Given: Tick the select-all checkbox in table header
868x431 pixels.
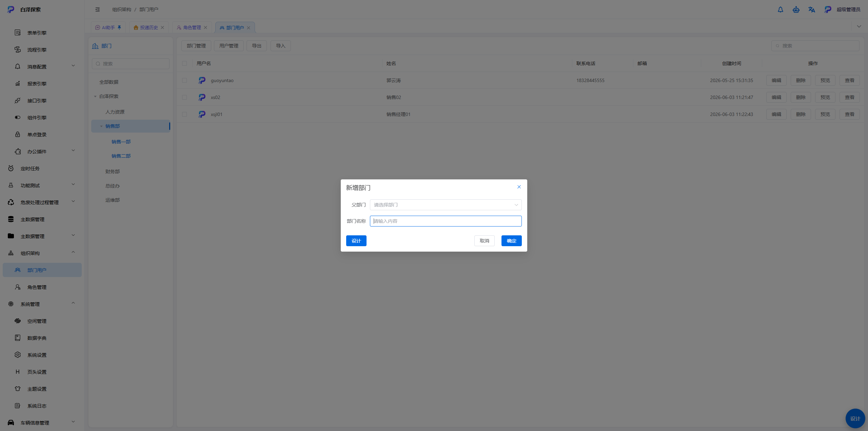Looking at the screenshot, I should click(184, 63).
